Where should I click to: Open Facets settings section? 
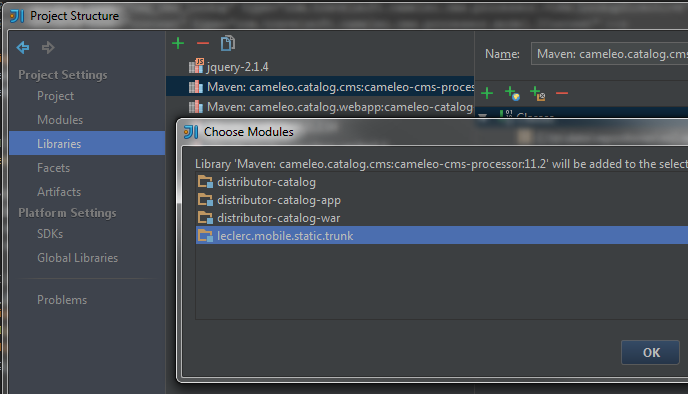click(54, 168)
